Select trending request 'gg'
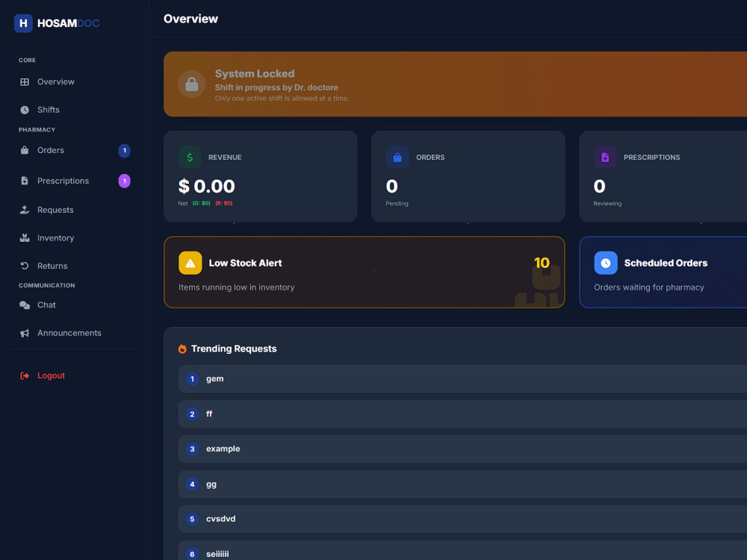This screenshot has height=560, width=747. (x=462, y=485)
